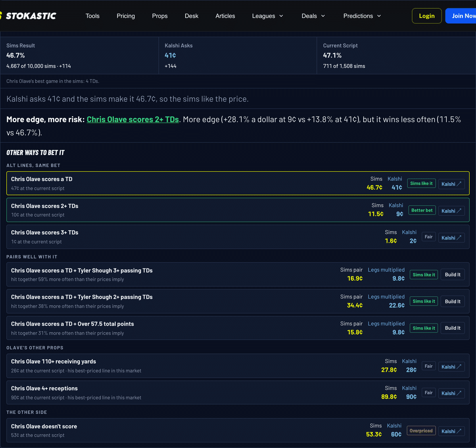This screenshot has height=448, width=476.
Task: Click the Better bet badge
Action: pyautogui.click(x=422, y=210)
